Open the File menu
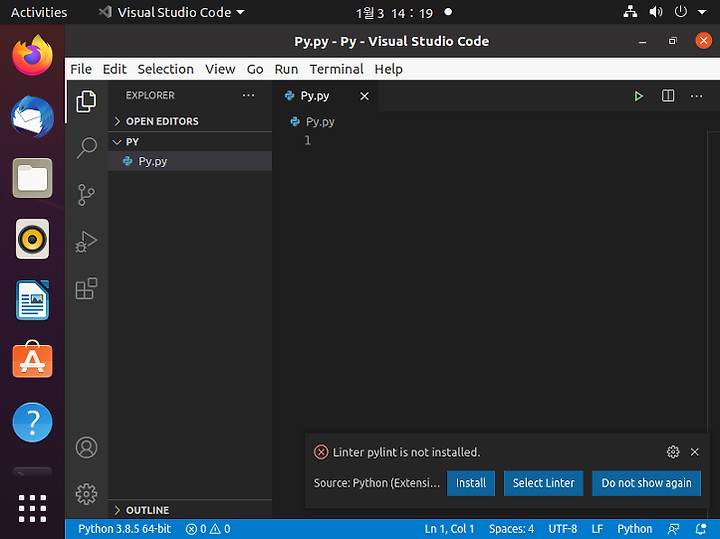 pyautogui.click(x=81, y=69)
